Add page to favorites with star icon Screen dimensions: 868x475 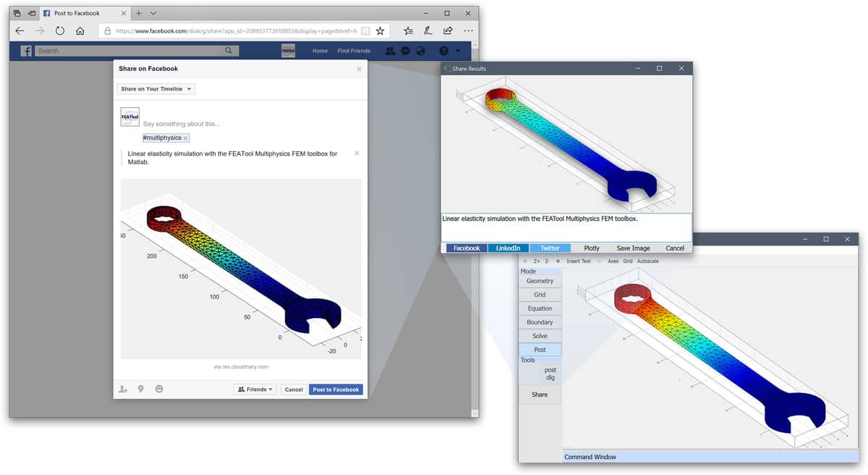click(x=380, y=31)
